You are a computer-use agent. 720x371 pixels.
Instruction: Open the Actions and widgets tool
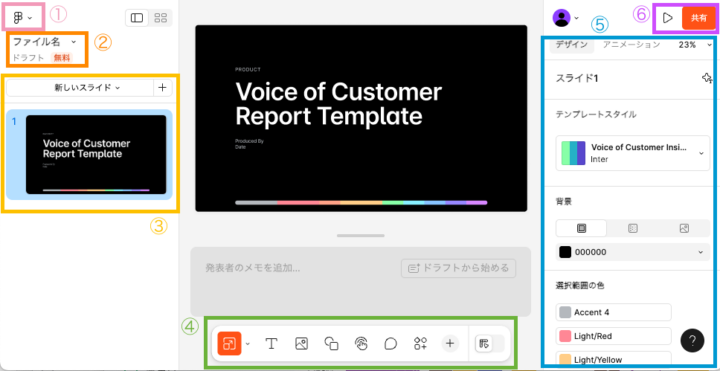[421, 343]
